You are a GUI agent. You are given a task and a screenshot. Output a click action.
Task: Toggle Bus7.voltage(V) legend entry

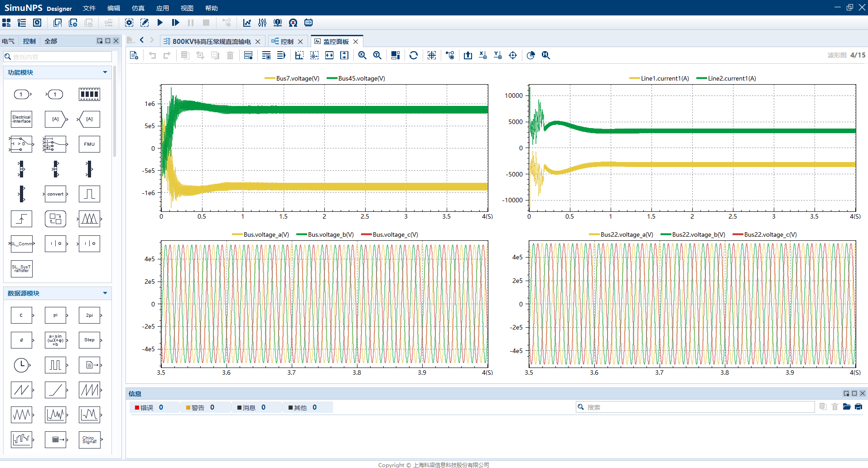(x=292, y=78)
